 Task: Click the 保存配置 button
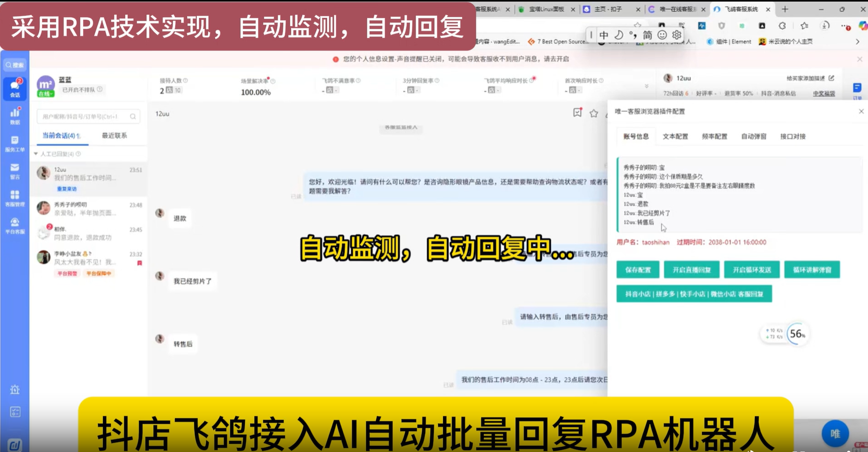[638, 270]
